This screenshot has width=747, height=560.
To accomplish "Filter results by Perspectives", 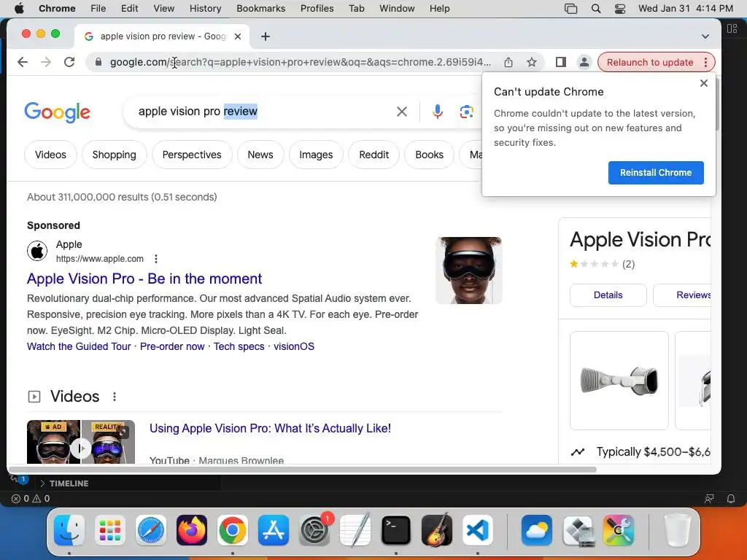I will [x=192, y=155].
